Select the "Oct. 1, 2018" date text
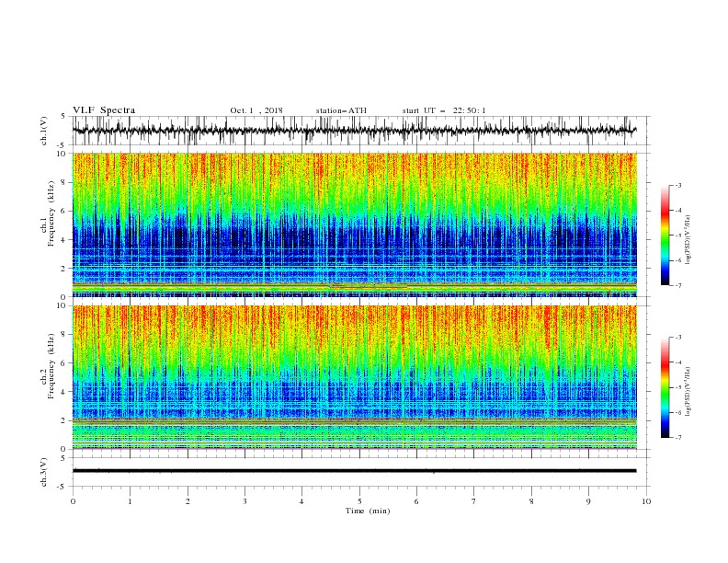The width and height of the screenshot is (728, 563). [x=256, y=110]
